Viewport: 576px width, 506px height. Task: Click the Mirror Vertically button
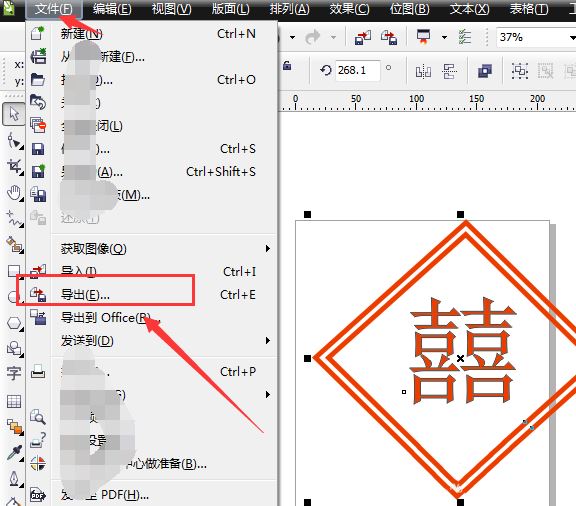[450, 71]
